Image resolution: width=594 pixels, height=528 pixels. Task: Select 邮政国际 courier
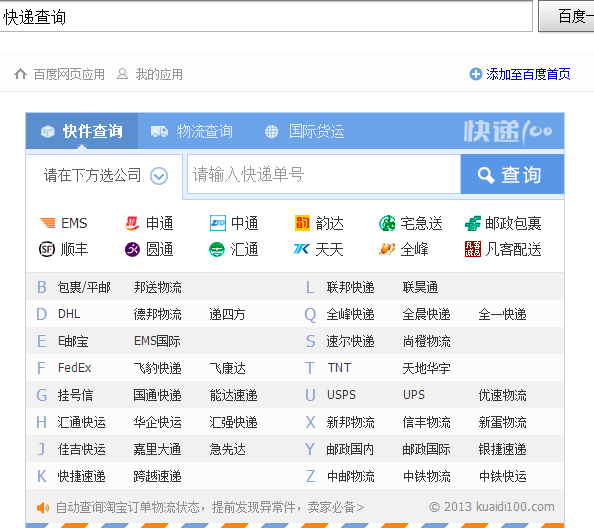click(427, 450)
